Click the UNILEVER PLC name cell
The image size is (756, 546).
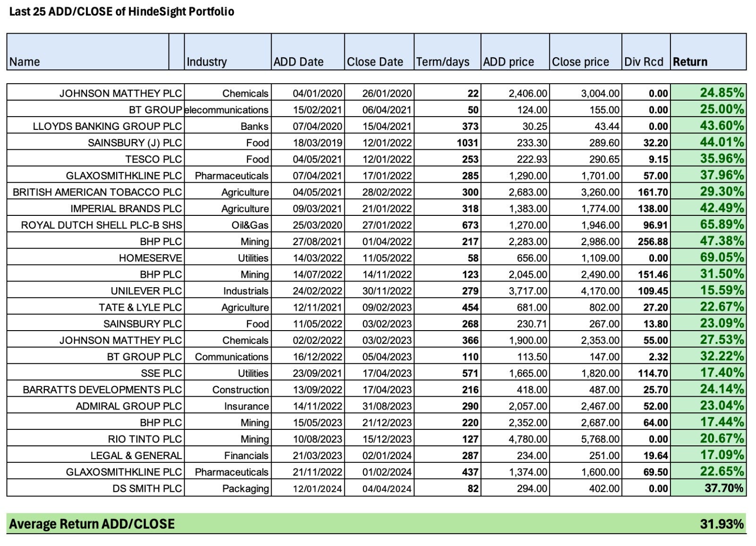click(95, 291)
